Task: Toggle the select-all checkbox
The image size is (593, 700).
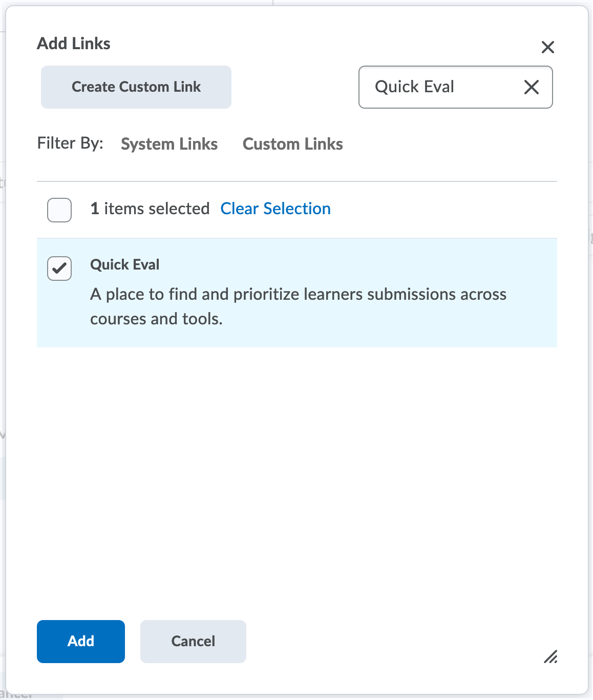Action: point(59,210)
